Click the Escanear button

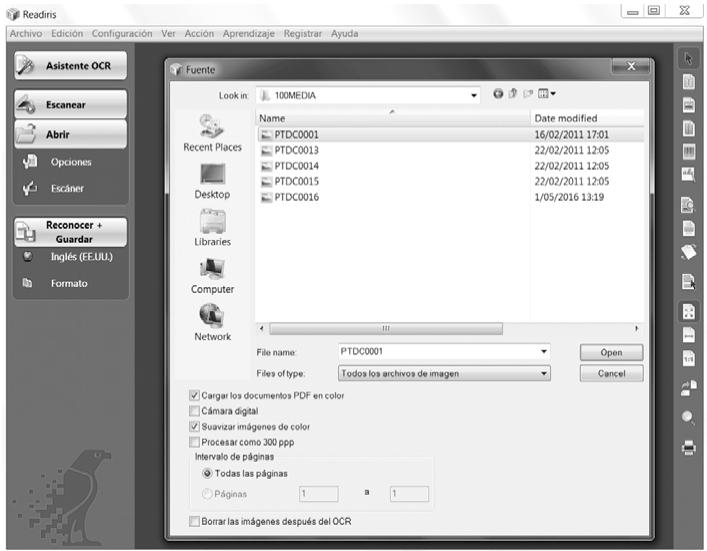coord(71,105)
